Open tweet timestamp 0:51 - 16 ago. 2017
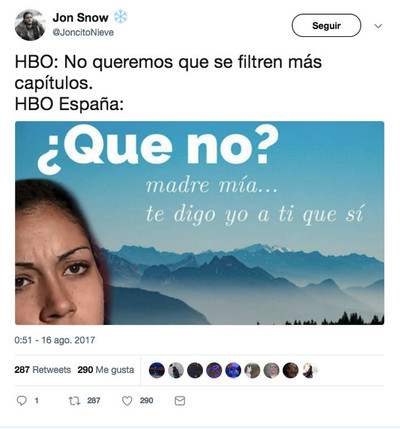This screenshot has width=400, height=429. coord(55,340)
